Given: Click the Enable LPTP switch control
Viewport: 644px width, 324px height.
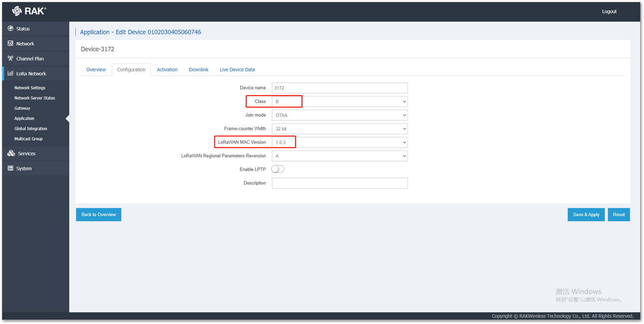Looking at the screenshot, I should coord(277,169).
